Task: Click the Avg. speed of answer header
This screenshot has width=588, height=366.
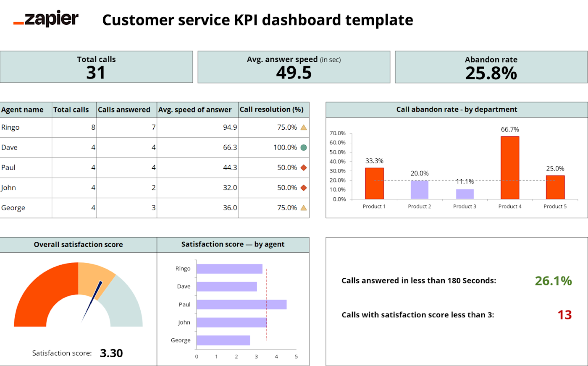Action: pyautogui.click(x=198, y=110)
